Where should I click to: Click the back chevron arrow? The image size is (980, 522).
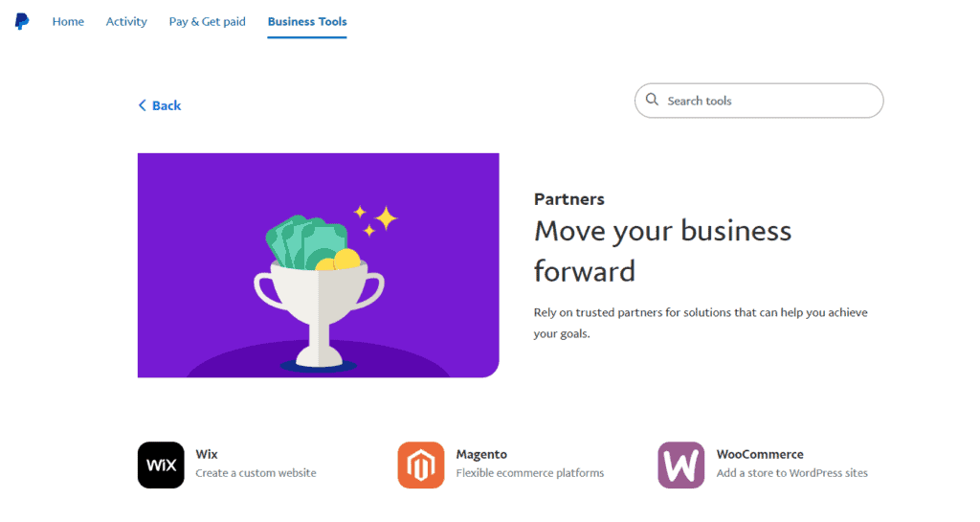[142, 105]
